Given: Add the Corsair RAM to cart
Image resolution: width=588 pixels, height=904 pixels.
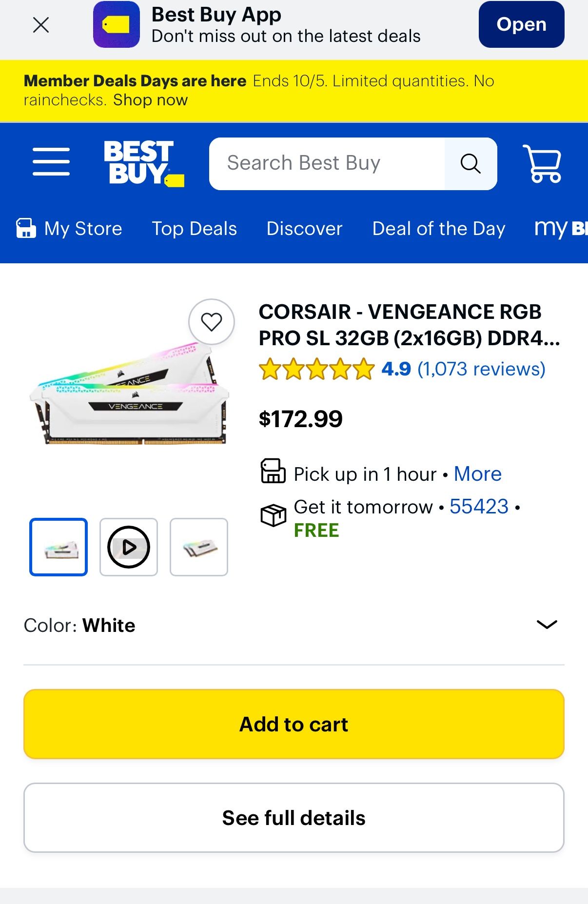Looking at the screenshot, I should tap(294, 724).
